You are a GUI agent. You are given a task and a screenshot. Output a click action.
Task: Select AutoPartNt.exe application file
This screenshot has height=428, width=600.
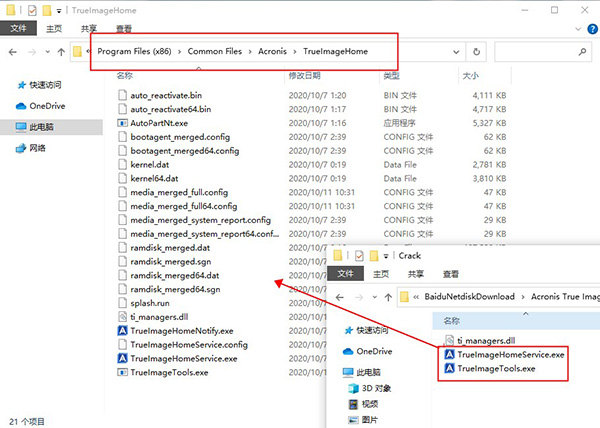point(158,121)
